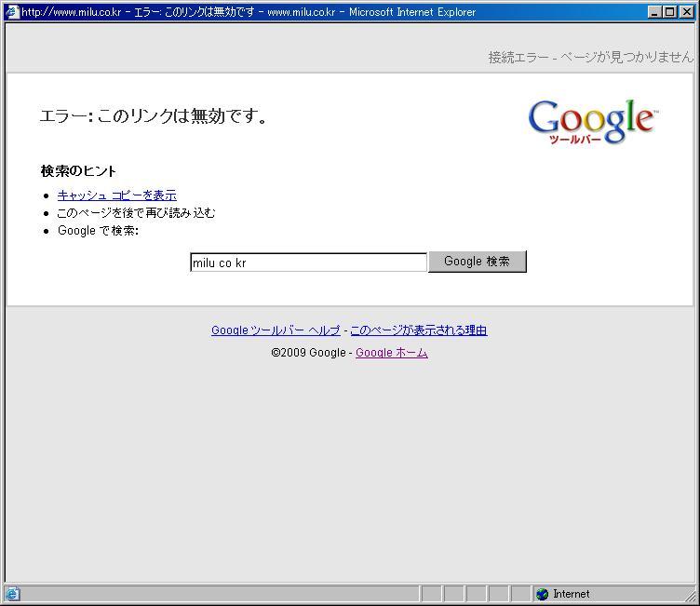The image size is (700, 606).
Task: Click the Internet zone globe icon
Action: pos(543,594)
